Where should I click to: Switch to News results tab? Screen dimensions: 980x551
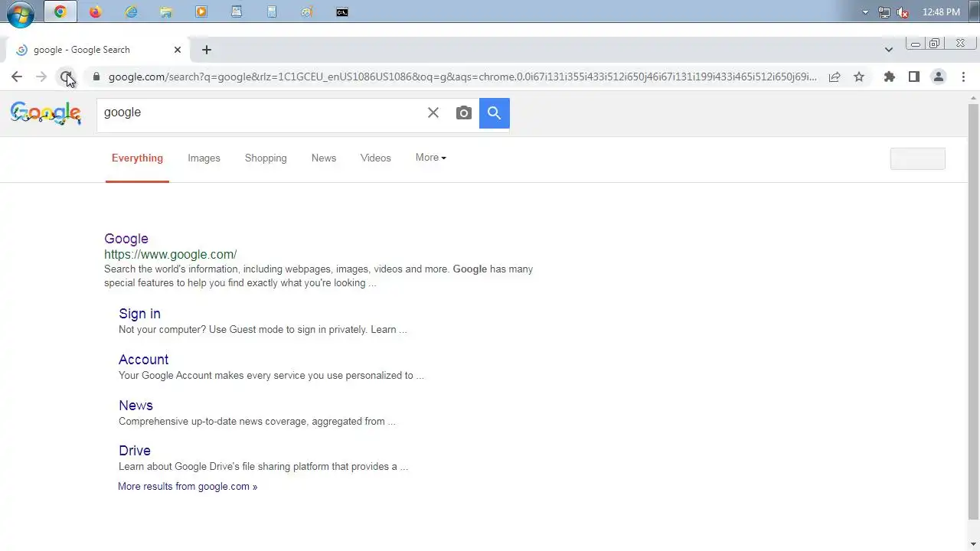(324, 158)
